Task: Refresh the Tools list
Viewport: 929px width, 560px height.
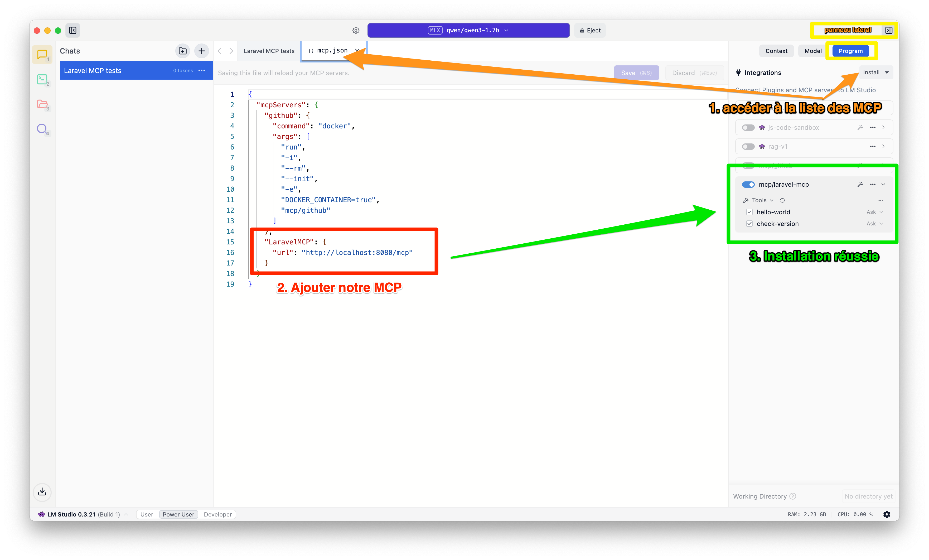Action: [x=782, y=200]
